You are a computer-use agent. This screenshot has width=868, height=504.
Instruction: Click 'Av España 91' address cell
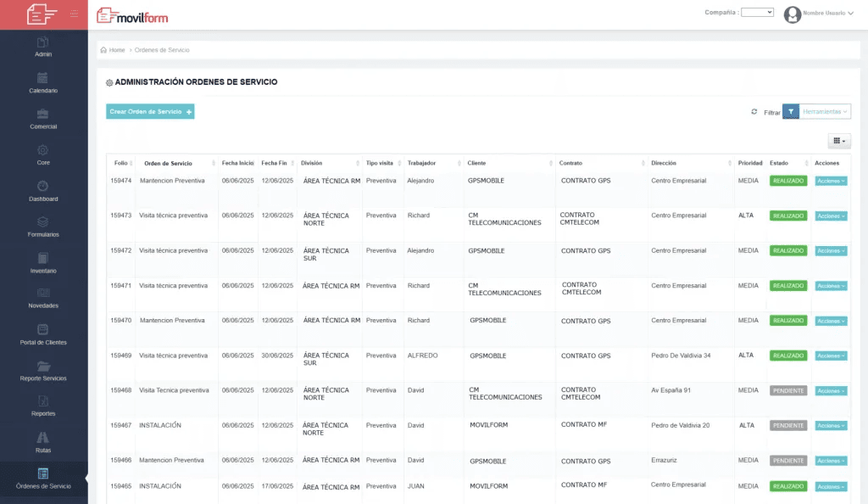(x=671, y=390)
